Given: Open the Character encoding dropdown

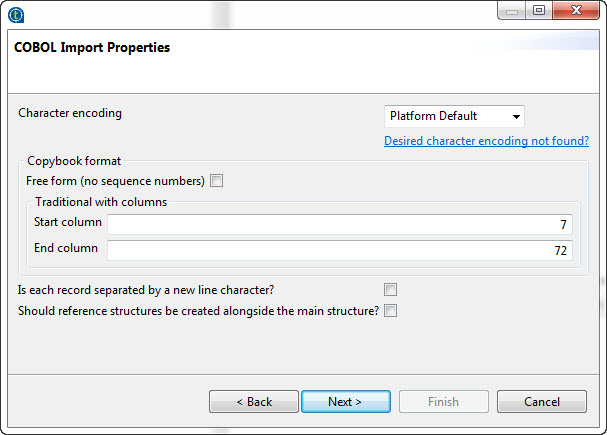Looking at the screenshot, I should click(x=454, y=116).
